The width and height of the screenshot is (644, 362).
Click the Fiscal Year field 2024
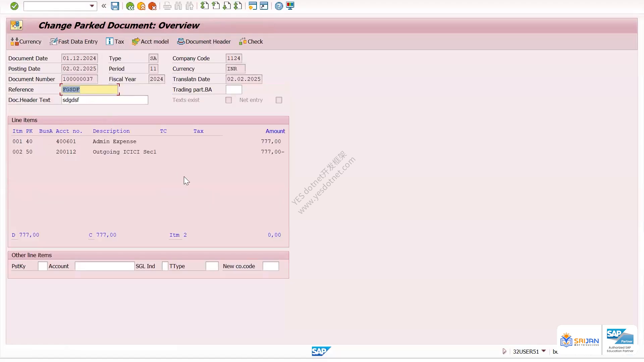(157, 79)
